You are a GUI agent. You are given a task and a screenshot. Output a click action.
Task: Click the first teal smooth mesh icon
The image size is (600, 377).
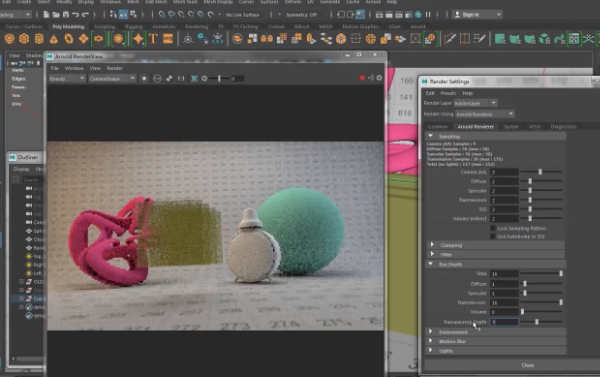[500, 39]
